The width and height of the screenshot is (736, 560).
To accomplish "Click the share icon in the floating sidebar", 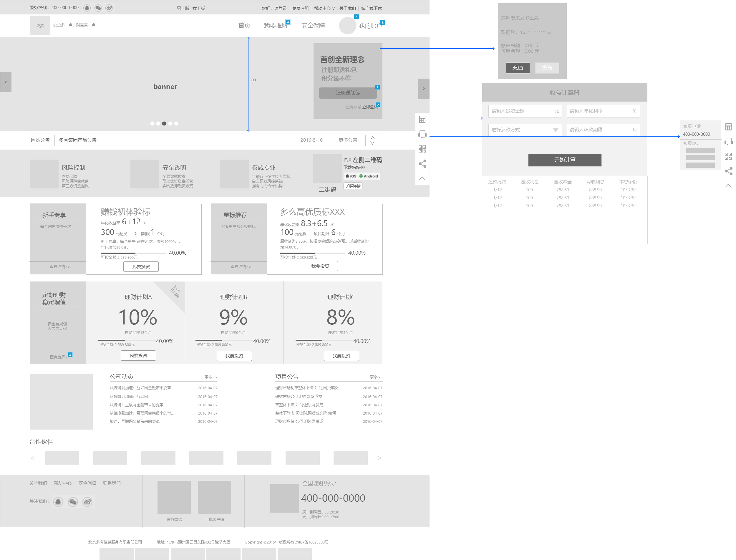I will tap(422, 164).
